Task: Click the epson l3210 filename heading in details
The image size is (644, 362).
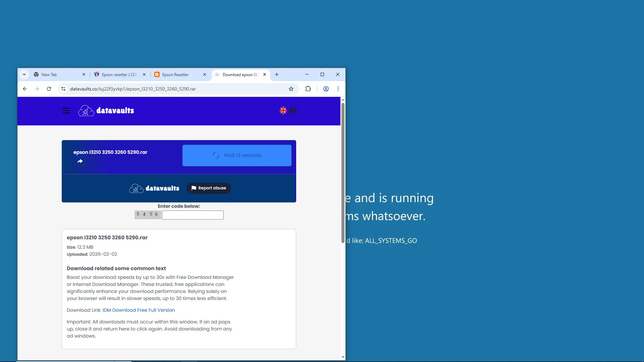Action: [107, 237]
